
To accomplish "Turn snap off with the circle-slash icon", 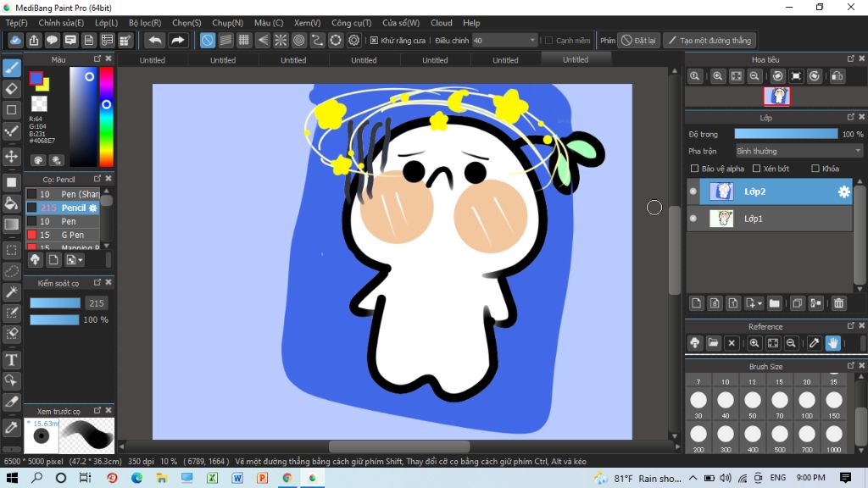I will (208, 41).
